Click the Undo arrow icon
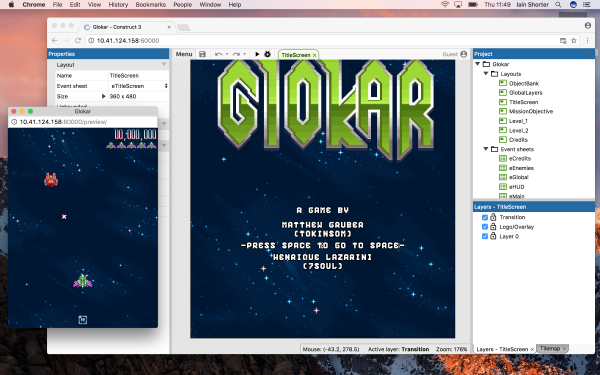The width and height of the screenshot is (600, 375). (x=218, y=54)
